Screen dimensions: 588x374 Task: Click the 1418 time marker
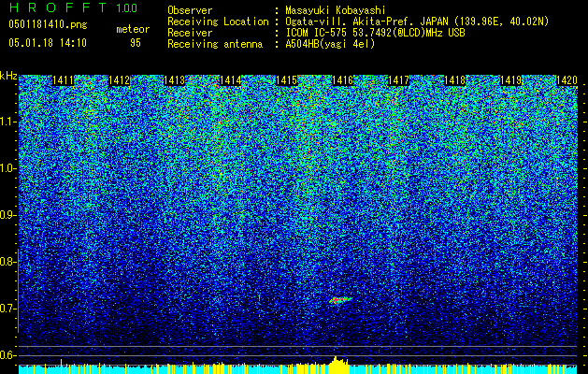click(x=455, y=80)
